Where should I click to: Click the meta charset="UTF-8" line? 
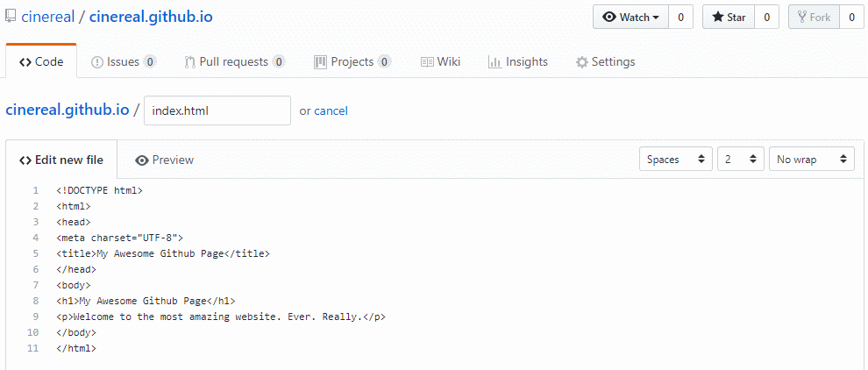119,238
